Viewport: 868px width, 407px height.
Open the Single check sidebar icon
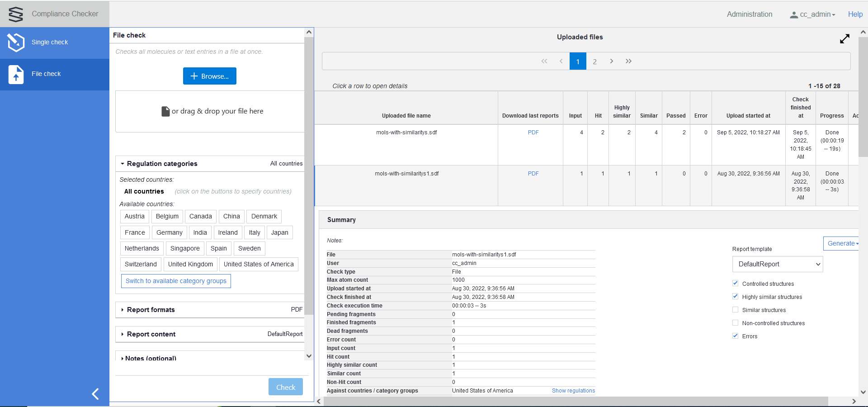(x=16, y=42)
